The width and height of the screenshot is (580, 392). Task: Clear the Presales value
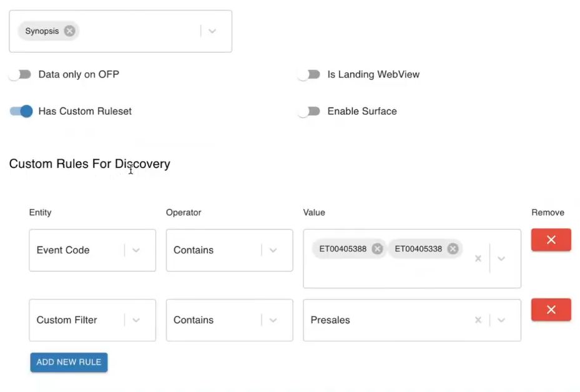(x=478, y=320)
